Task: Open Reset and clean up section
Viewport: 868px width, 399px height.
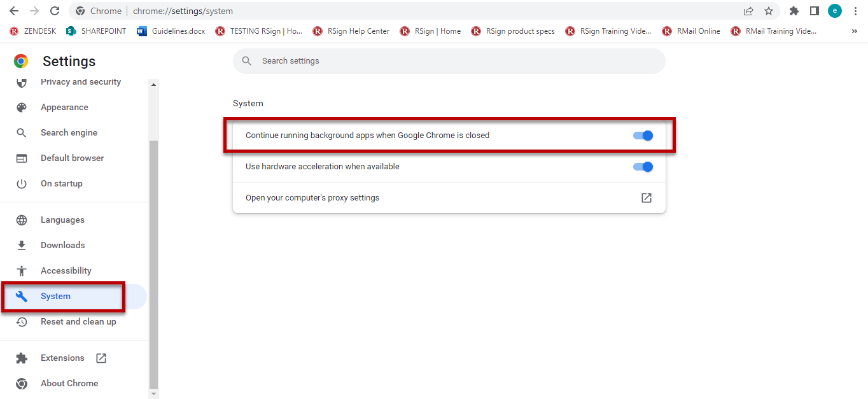Action: (78, 322)
